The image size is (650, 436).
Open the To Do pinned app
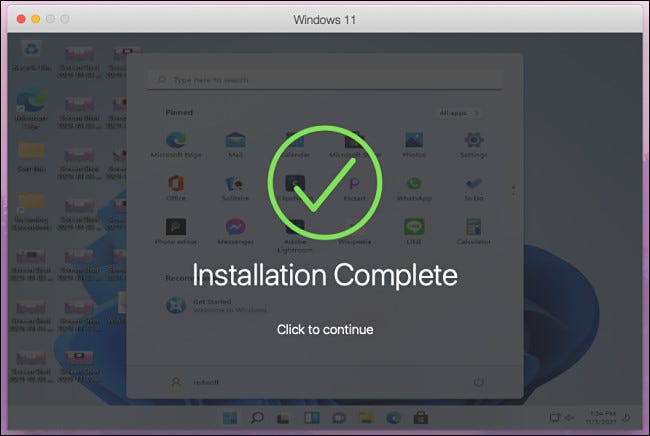(473, 188)
